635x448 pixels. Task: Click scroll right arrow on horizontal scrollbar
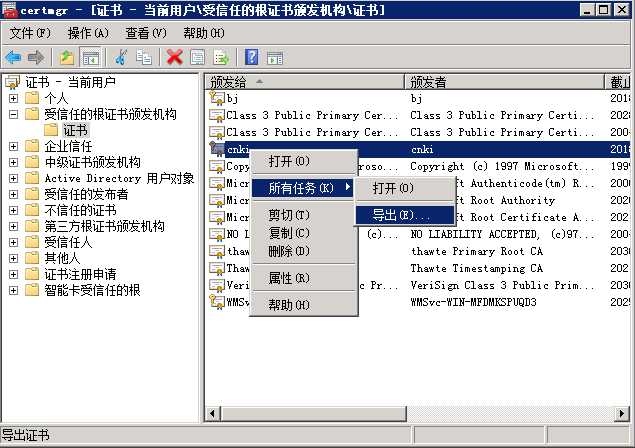(x=622, y=414)
